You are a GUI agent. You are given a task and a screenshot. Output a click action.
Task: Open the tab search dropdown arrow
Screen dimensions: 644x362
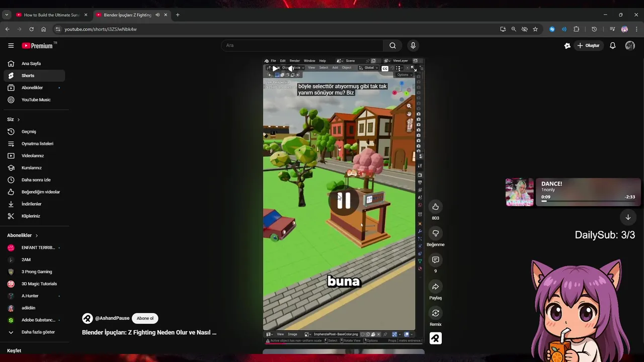(x=7, y=15)
